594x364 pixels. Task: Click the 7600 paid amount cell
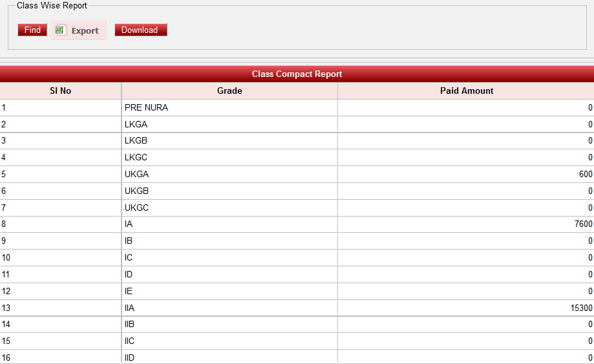(583, 224)
